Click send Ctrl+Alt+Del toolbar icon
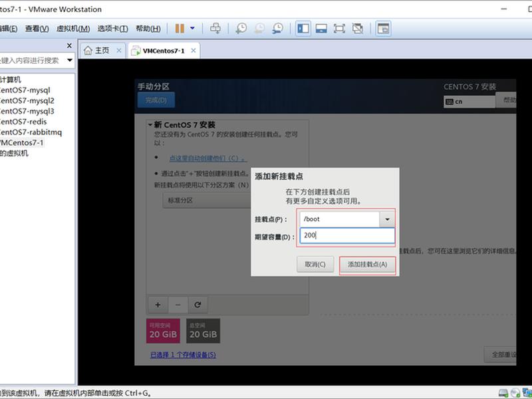 coord(215,28)
